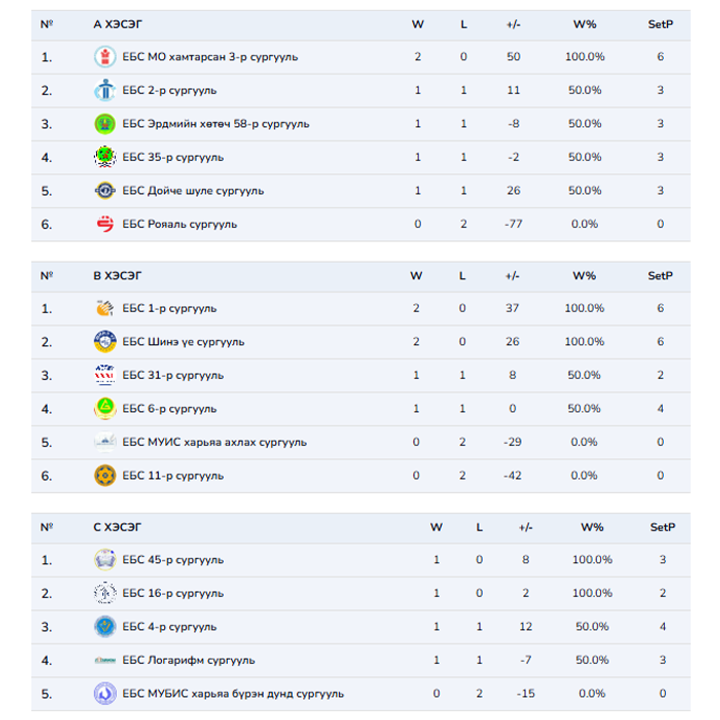Click the ЕБС Рояаль сургууль logo
Screen dimensions: 720x720
(x=105, y=224)
